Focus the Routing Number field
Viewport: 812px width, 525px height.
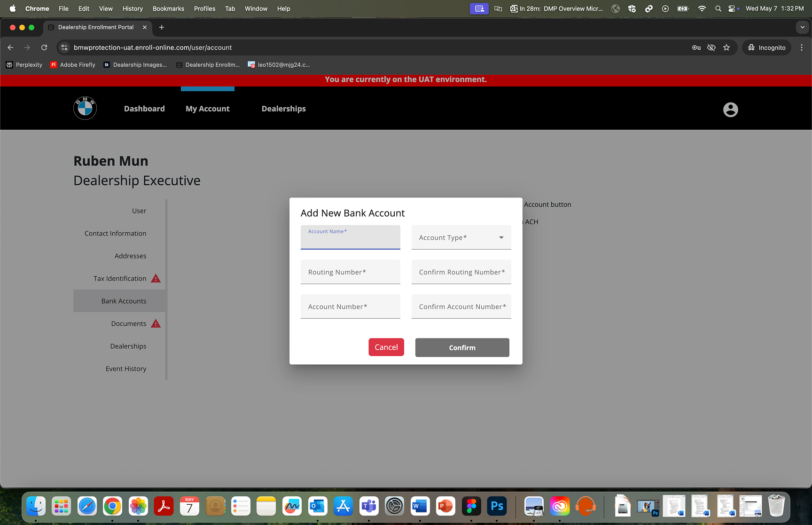(x=350, y=273)
